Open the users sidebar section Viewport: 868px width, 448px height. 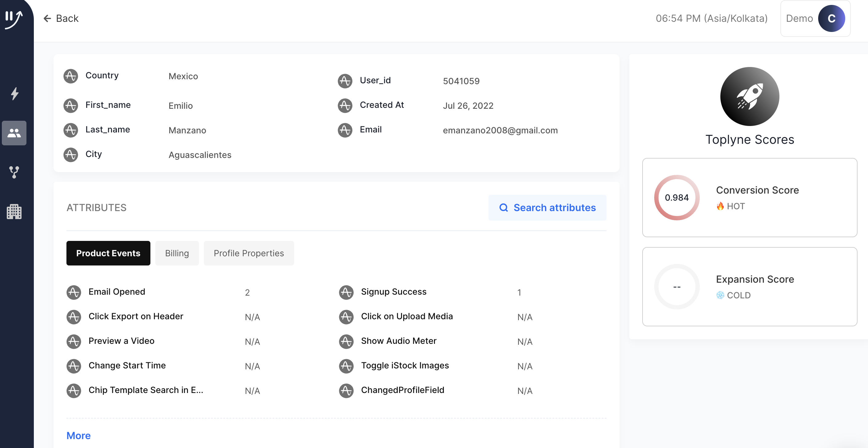[14, 133]
